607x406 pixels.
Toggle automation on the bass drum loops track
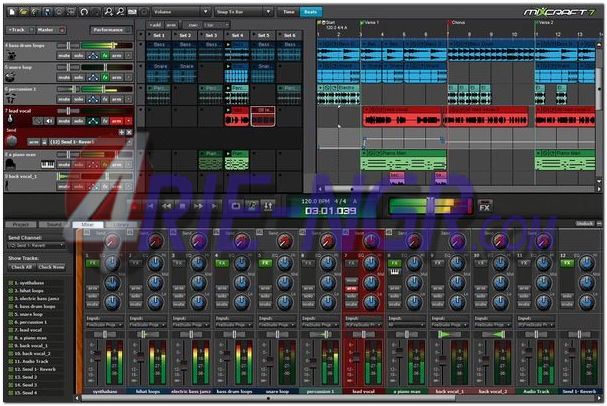(93, 56)
